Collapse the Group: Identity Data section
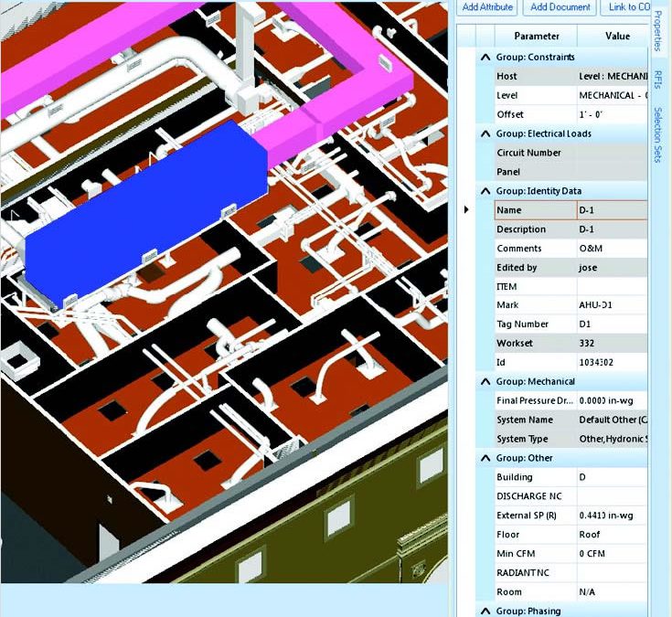672x617 pixels. [485, 191]
